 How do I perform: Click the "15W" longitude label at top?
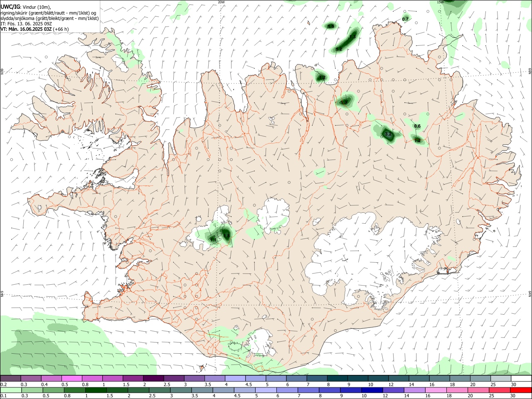pyautogui.click(x=440, y=2)
